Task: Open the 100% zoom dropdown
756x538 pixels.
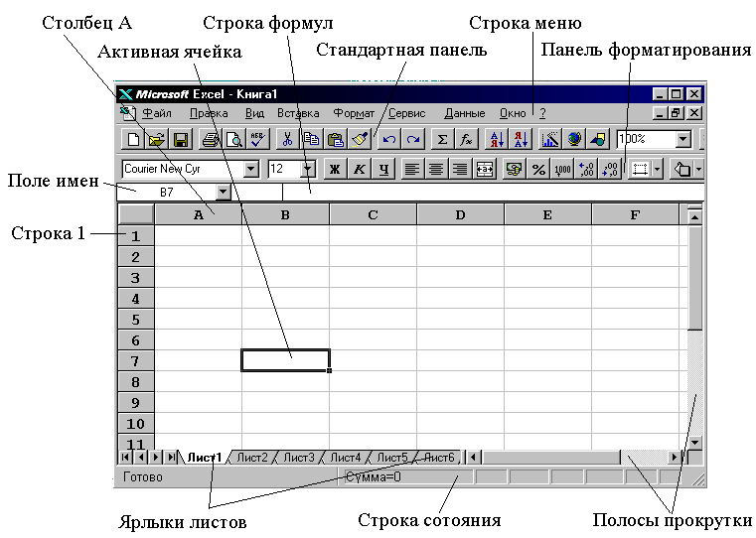Action: (x=683, y=140)
